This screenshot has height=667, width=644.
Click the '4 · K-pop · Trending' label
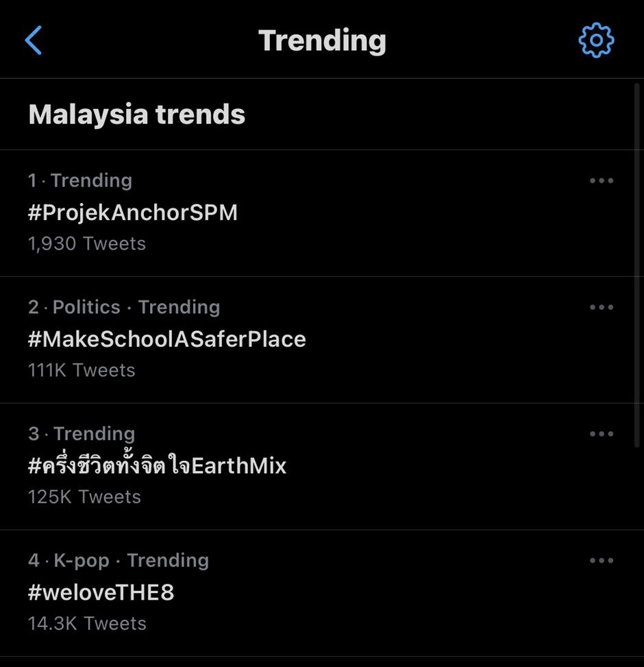coord(119,561)
